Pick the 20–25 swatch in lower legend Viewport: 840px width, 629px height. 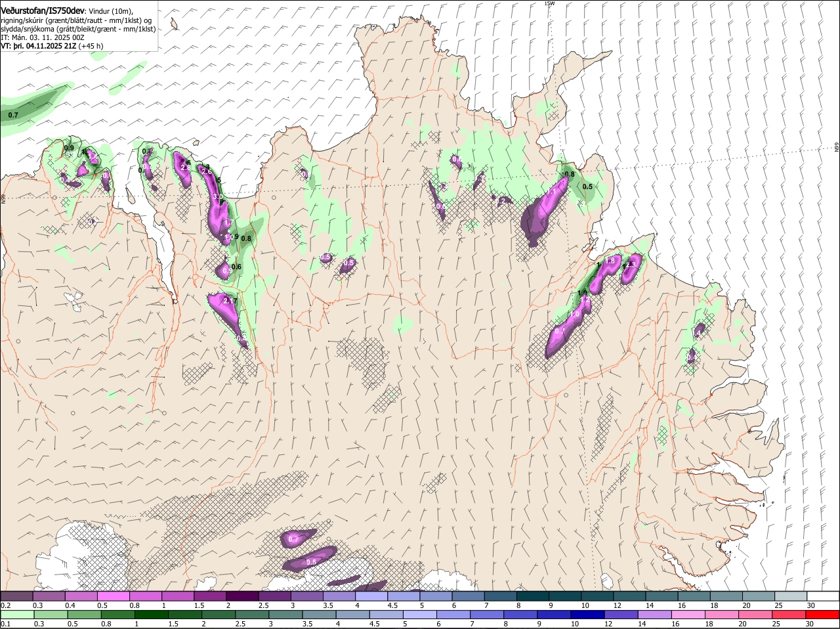(x=755, y=615)
